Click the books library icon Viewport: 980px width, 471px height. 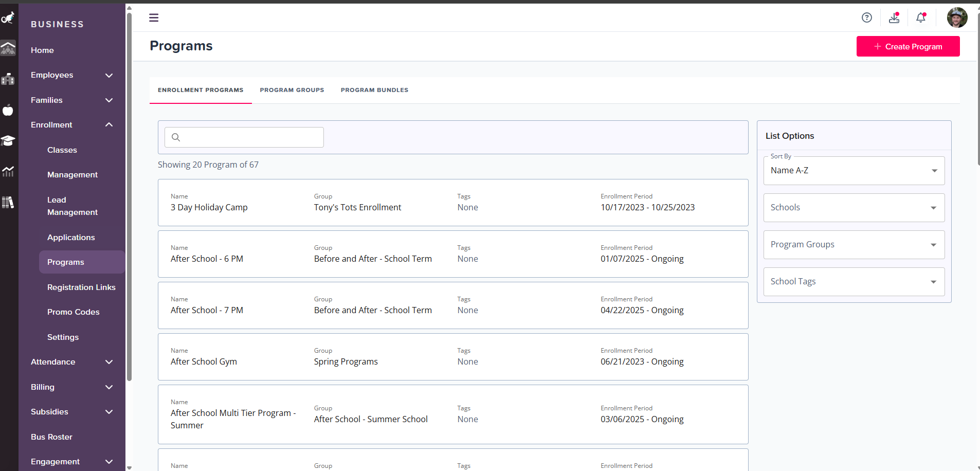8,202
